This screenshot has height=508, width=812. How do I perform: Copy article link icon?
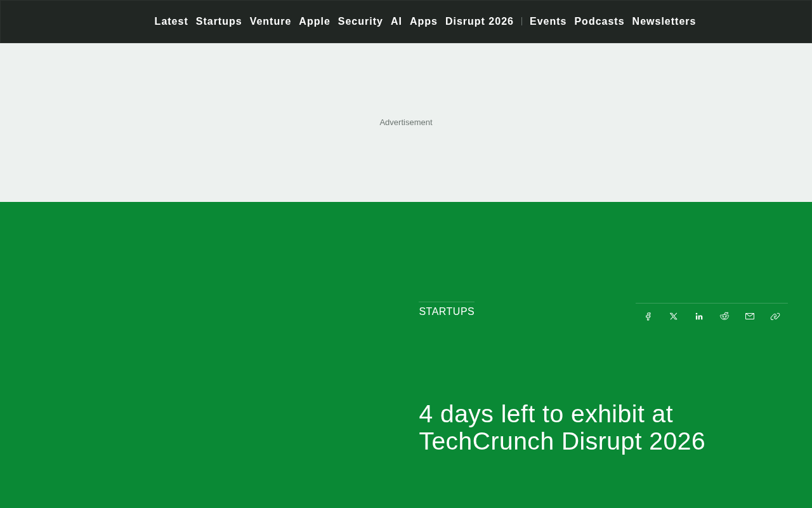coord(775,316)
